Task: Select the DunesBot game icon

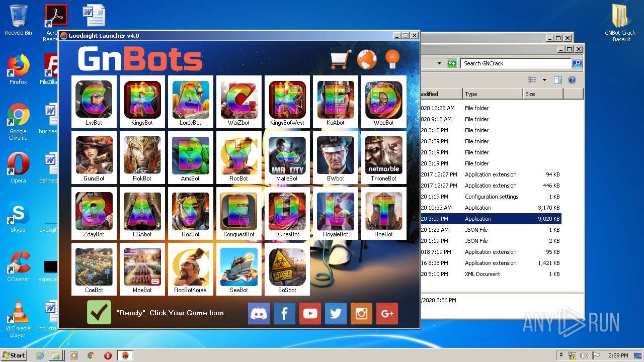Action: point(287,213)
